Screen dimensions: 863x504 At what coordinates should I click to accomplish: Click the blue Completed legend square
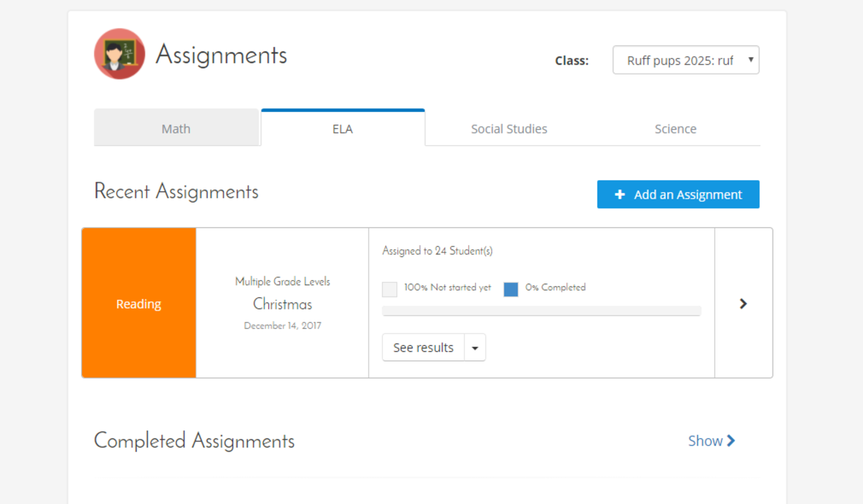[511, 289]
